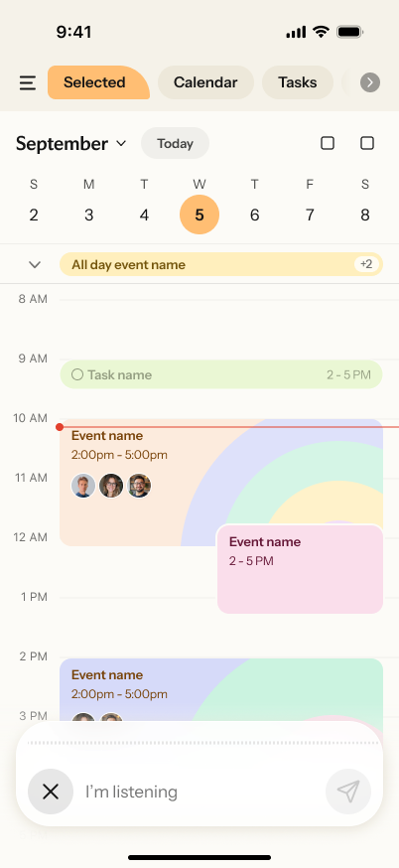Open the purple 2 PM Event name

tap(221, 689)
